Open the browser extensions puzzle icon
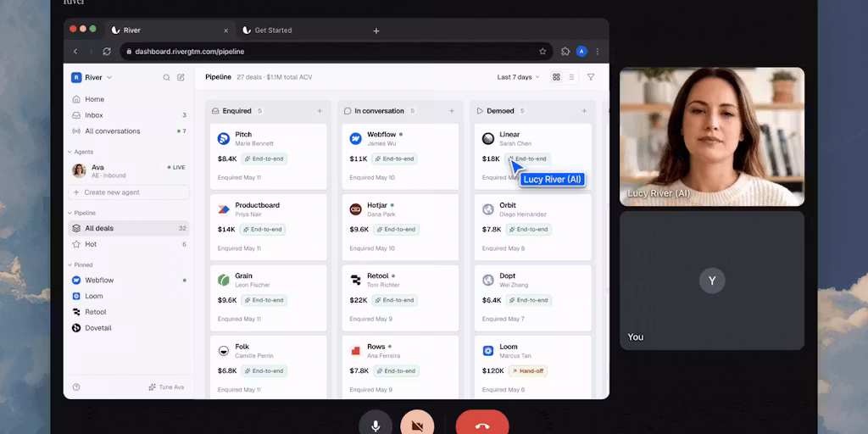The width and height of the screenshot is (868, 434). [x=565, y=52]
